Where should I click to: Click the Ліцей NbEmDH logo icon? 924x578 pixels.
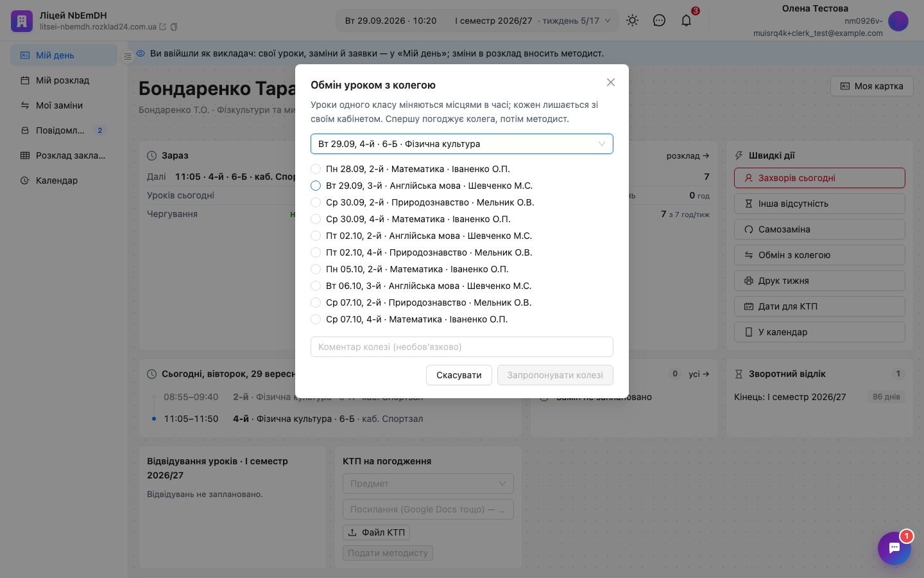tap(22, 21)
